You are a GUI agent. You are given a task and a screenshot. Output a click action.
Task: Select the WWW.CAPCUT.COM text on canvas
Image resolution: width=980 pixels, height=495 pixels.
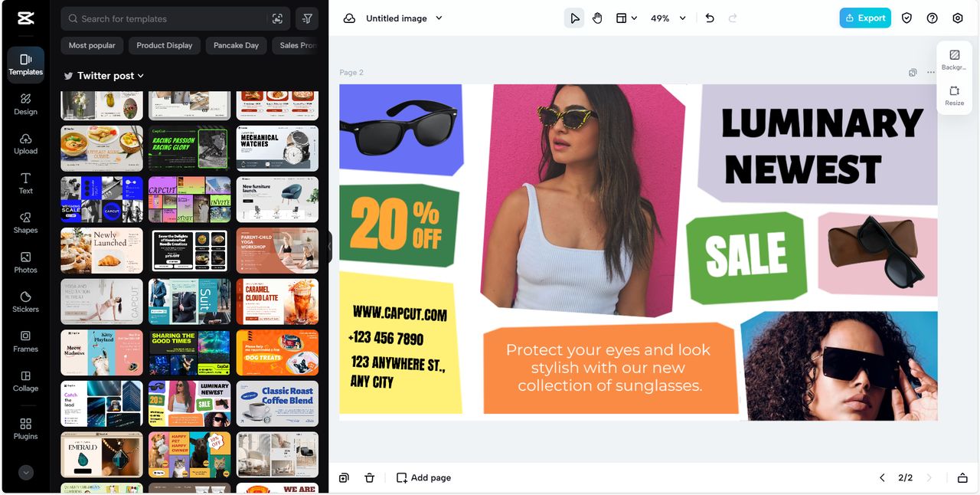[400, 313]
